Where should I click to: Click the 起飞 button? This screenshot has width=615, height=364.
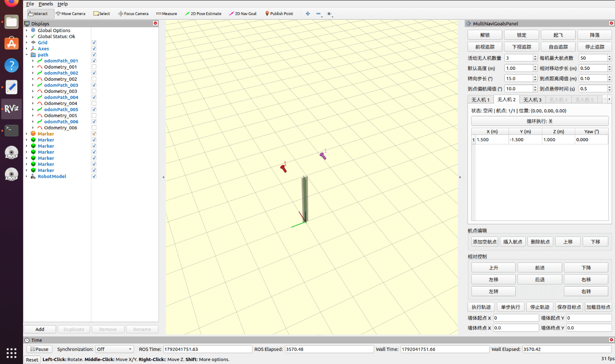tap(558, 35)
